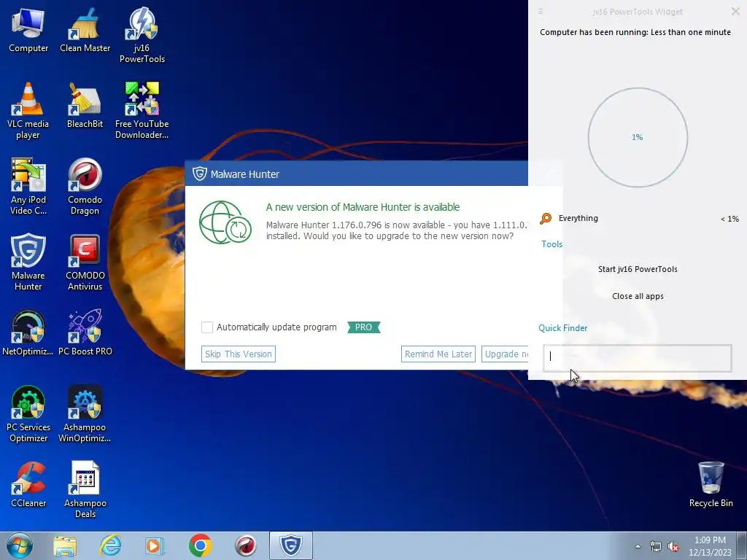Image resolution: width=747 pixels, height=560 pixels.
Task: Select the Any iPod Video Converter icon
Action: tap(28, 187)
